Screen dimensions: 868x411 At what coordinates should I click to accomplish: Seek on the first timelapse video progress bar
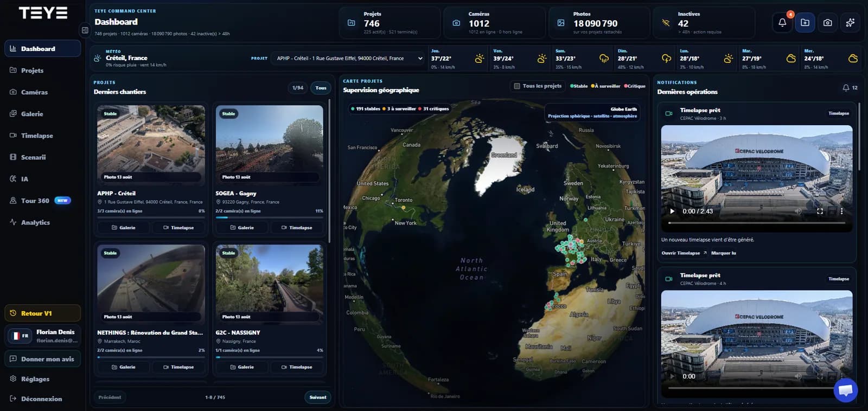tap(757, 223)
